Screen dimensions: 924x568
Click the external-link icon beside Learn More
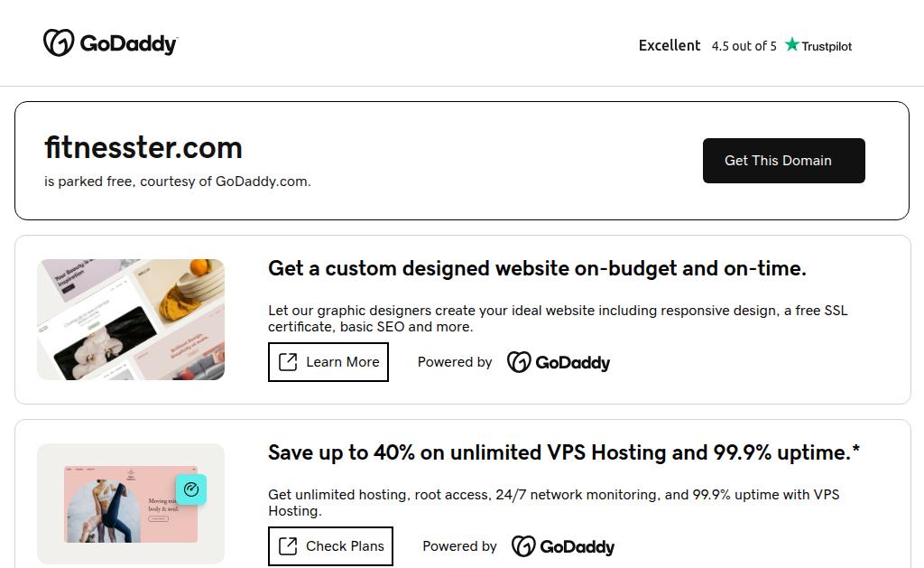[x=288, y=362]
